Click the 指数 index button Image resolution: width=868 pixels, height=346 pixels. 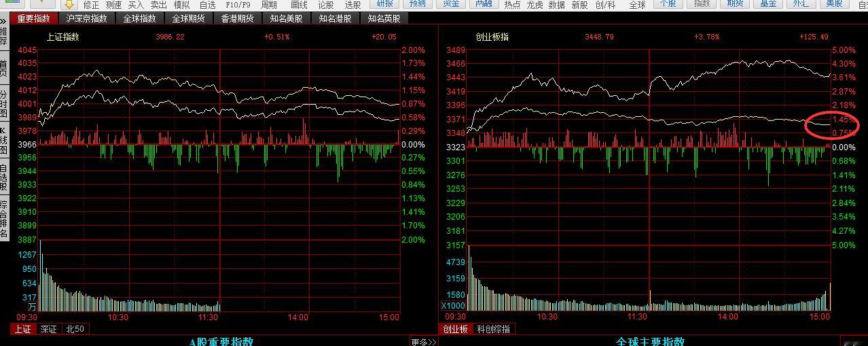click(x=702, y=3)
